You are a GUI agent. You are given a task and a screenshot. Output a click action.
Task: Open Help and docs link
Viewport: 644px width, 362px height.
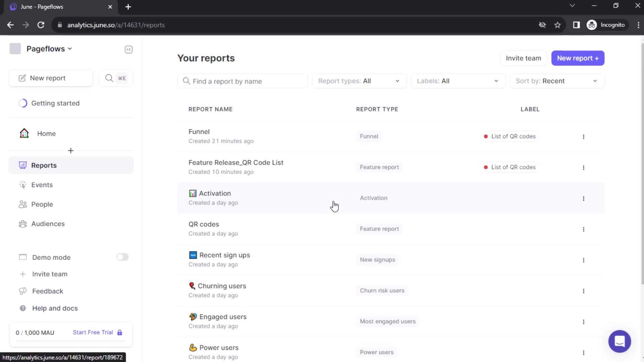[55, 308]
